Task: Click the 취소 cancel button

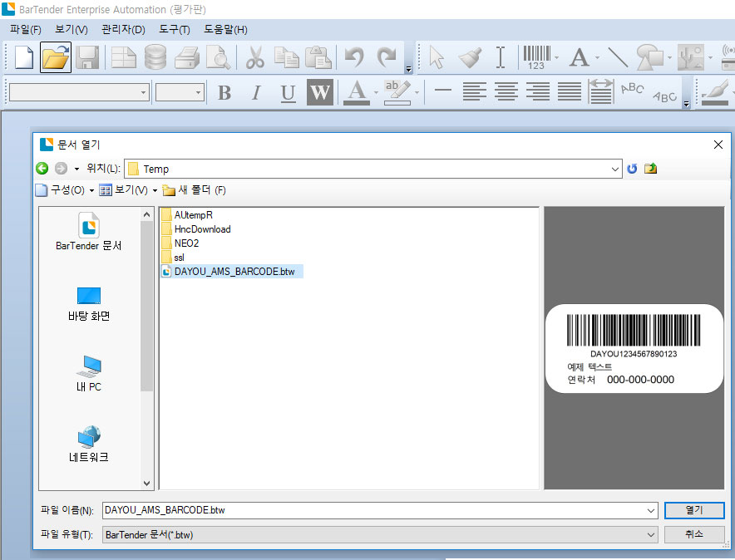Action: [693, 534]
